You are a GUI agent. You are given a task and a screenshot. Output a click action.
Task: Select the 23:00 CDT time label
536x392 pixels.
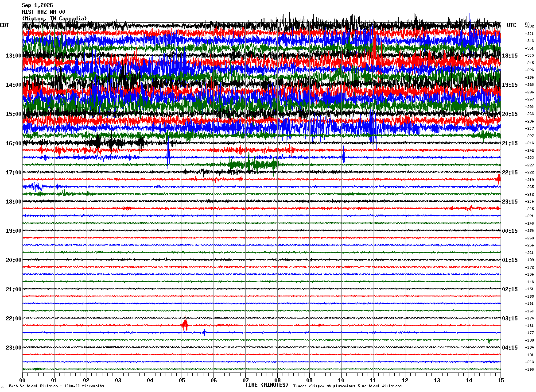(x=13, y=347)
